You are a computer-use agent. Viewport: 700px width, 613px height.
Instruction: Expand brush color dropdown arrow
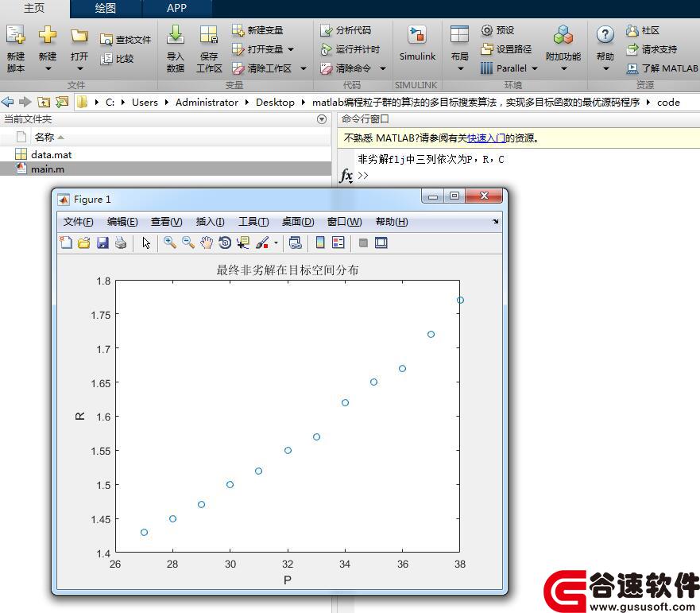tap(276, 243)
